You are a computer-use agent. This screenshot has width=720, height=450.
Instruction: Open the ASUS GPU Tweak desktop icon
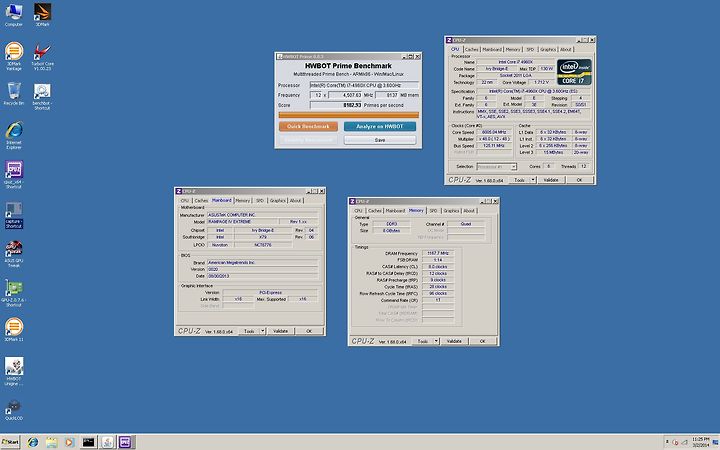14,254
